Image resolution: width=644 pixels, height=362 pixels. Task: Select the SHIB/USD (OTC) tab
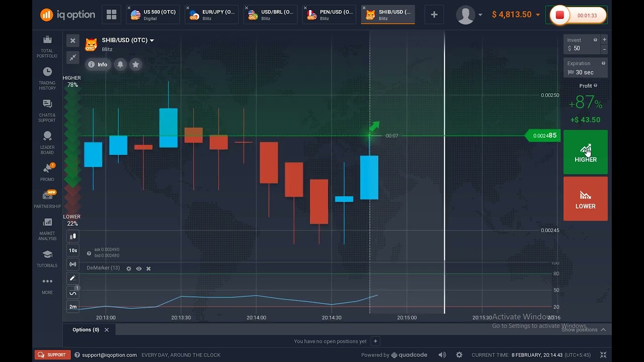[x=388, y=15]
